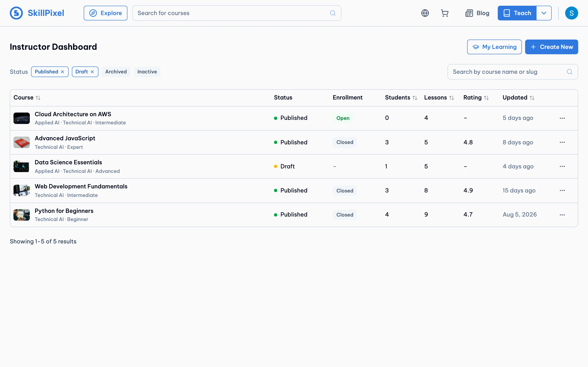Screen dimensions: 588x367
Task: Remove the Published status filter
Action: [x=62, y=72]
